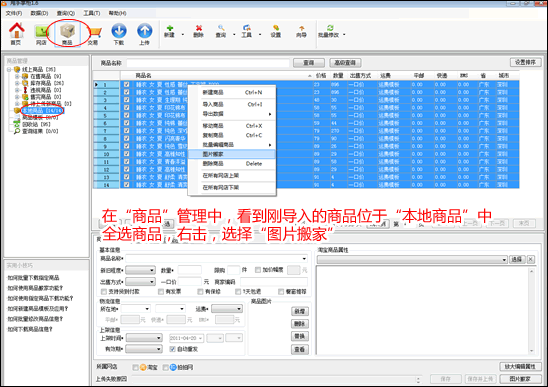Tick the 淘宝 shop checkbox
The width and height of the screenshot is (548, 387).
click(135, 367)
